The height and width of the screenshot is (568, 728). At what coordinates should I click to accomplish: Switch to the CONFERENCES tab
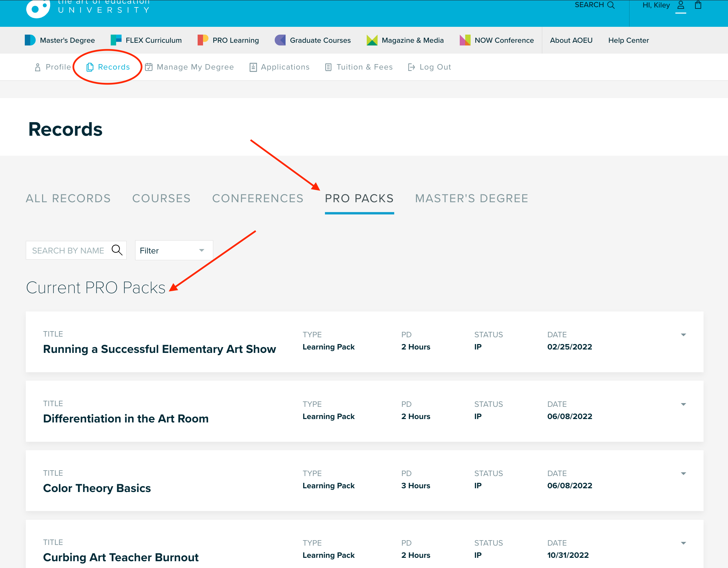click(x=258, y=198)
